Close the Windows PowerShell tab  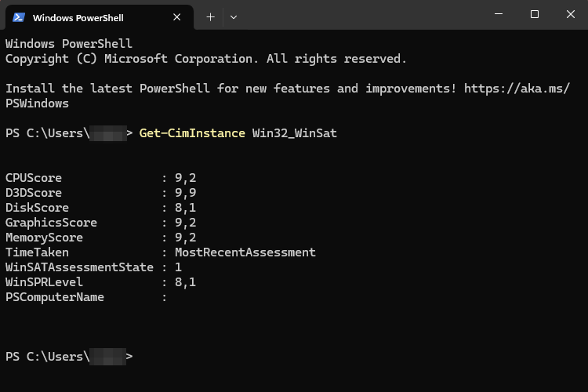(x=176, y=17)
